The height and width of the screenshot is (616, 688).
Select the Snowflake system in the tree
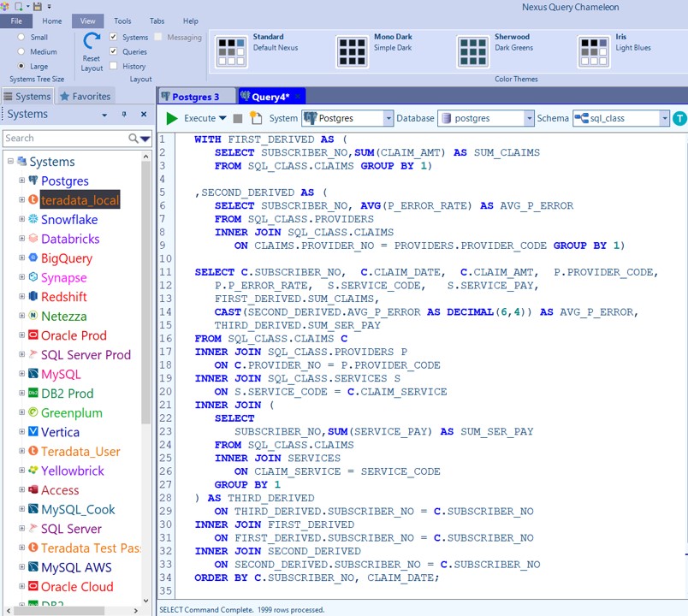click(68, 220)
